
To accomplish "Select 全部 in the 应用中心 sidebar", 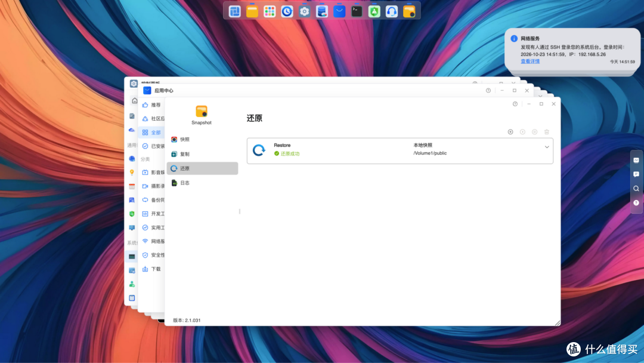I will click(152, 133).
